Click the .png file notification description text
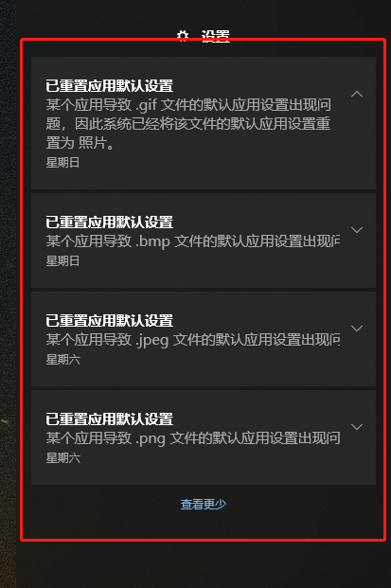 pos(193,438)
